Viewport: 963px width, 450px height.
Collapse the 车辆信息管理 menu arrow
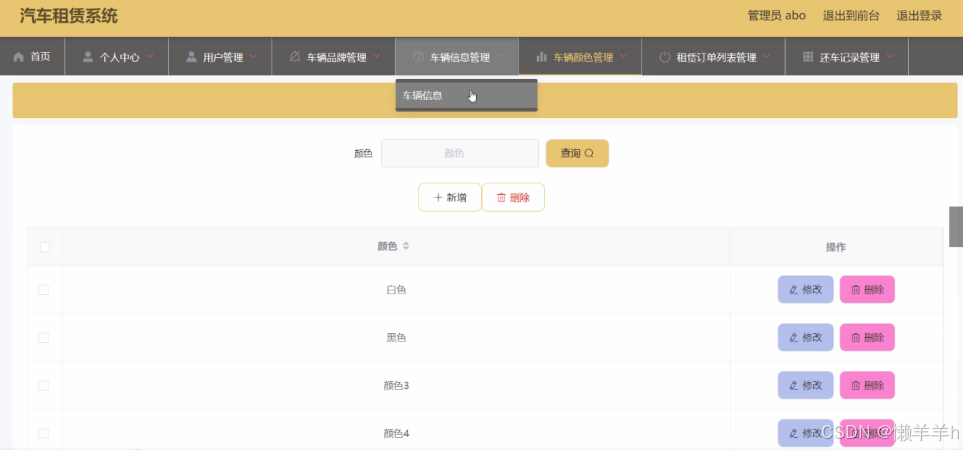(500, 56)
